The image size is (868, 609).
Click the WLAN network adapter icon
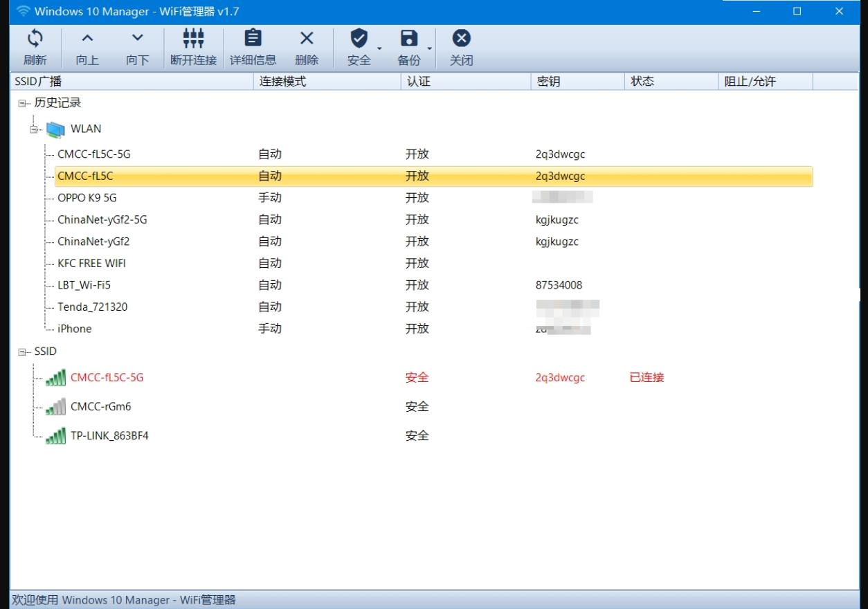[x=55, y=129]
